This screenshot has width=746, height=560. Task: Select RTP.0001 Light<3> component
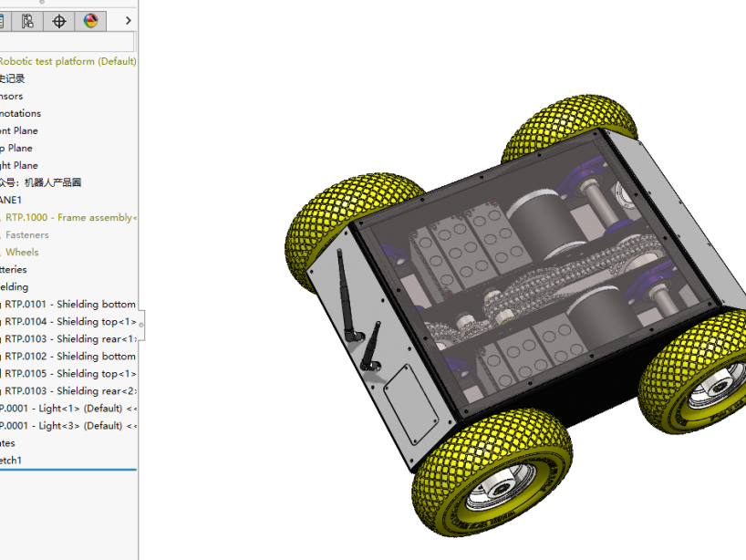(67, 425)
